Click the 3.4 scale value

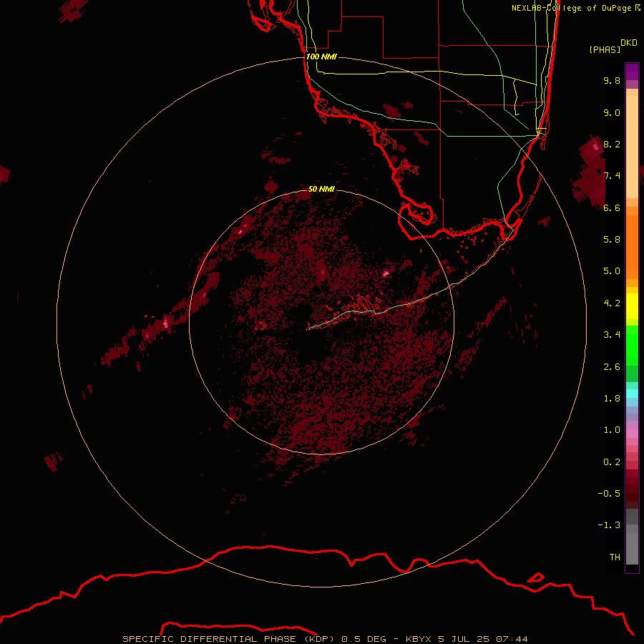612,334
